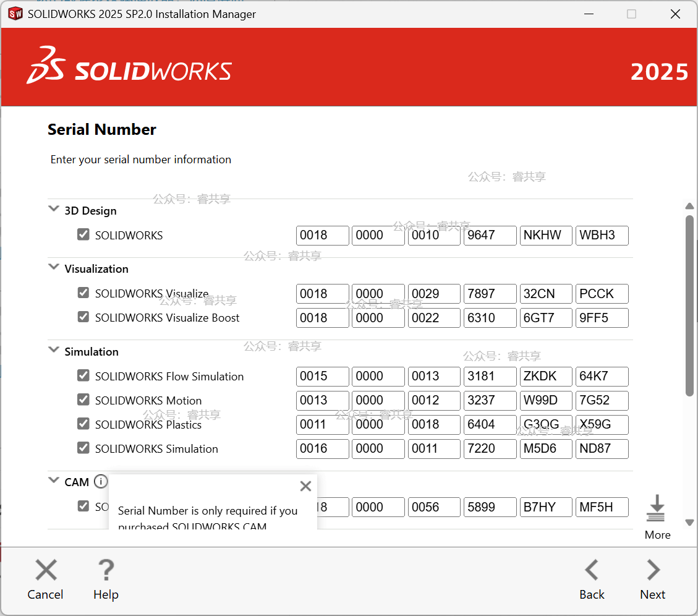698x616 pixels.
Task: Click scrollbar up arrow
Action: point(689,206)
